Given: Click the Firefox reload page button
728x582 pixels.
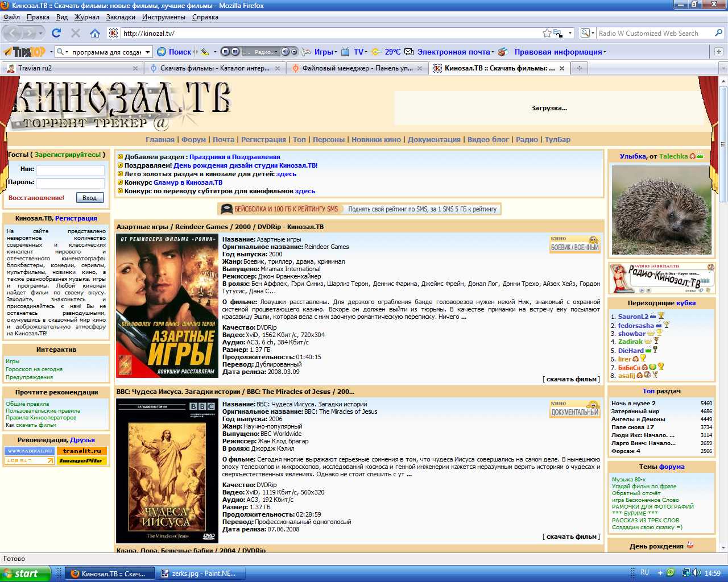Looking at the screenshot, I should [56, 33].
